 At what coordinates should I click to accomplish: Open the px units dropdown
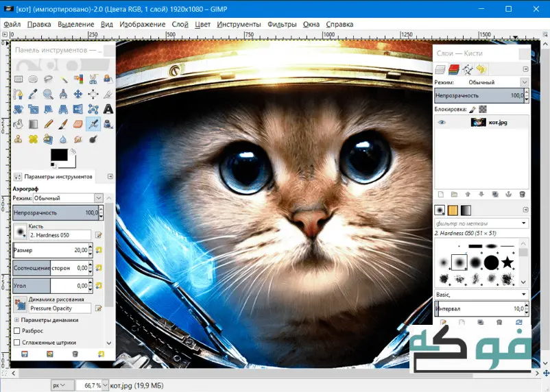[x=62, y=385]
